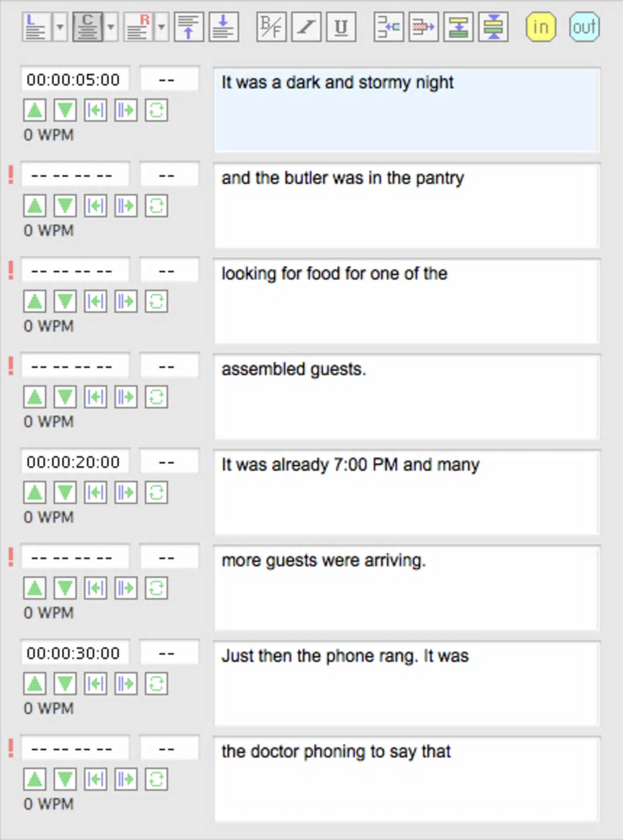Viewport: 623px width, 840px height.
Task: Open the left alignment dropdown arrow
Action: click(60, 27)
